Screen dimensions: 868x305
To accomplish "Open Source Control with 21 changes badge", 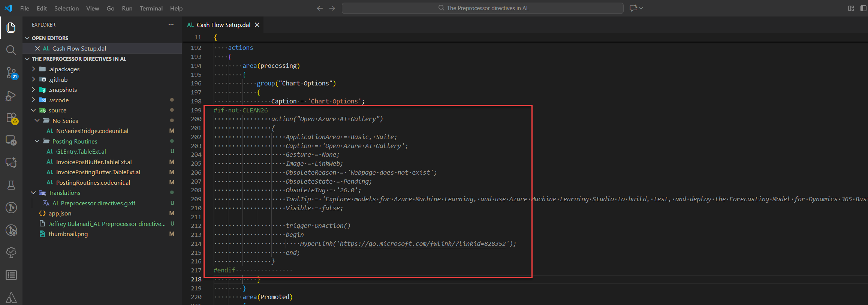I will pyautogui.click(x=11, y=73).
